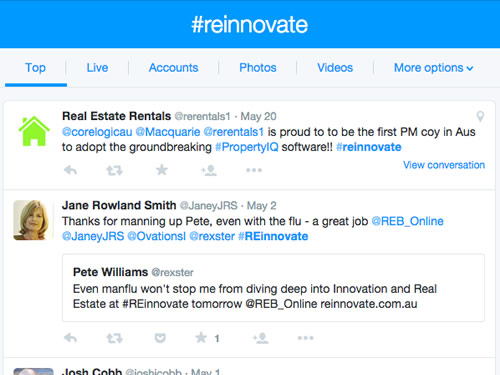The image size is (500, 375).
Task: Open Josh Cobb author name
Action: [x=92, y=371]
